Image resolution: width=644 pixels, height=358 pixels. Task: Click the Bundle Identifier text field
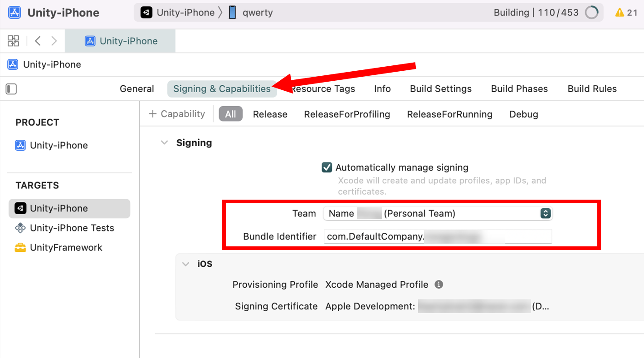pos(438,236)
